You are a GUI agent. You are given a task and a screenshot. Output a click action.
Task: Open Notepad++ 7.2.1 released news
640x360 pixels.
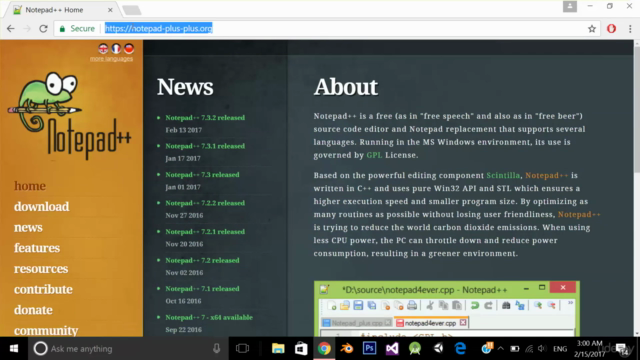point(205,231)
